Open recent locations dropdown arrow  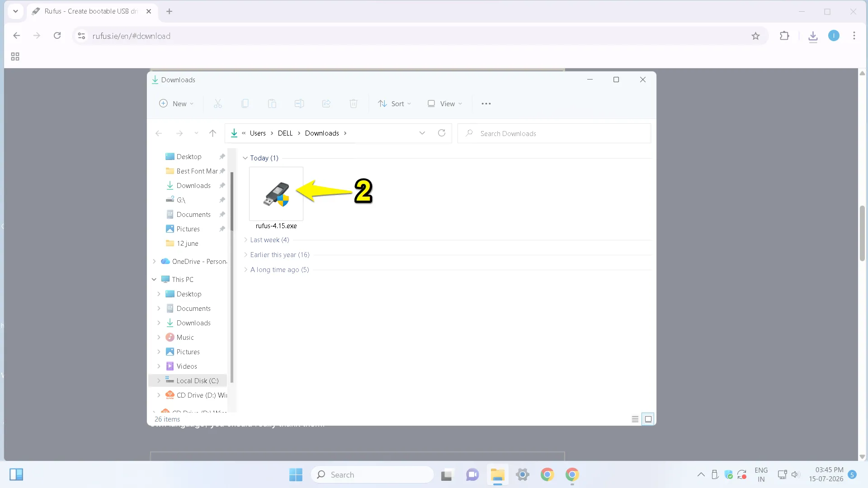(x=196, y=133)
